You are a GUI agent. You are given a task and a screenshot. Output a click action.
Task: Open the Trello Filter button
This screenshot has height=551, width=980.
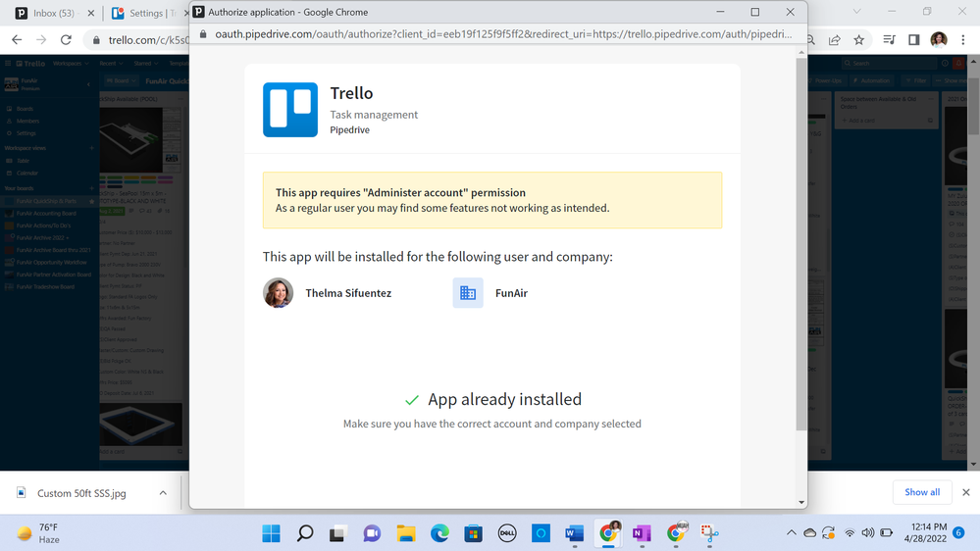click(915, 81)
